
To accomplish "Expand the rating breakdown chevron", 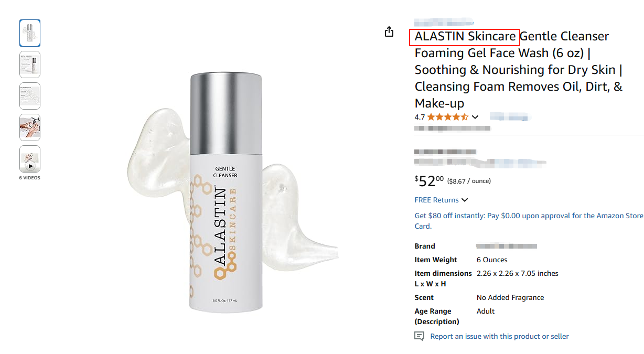I will pos(475,117).
